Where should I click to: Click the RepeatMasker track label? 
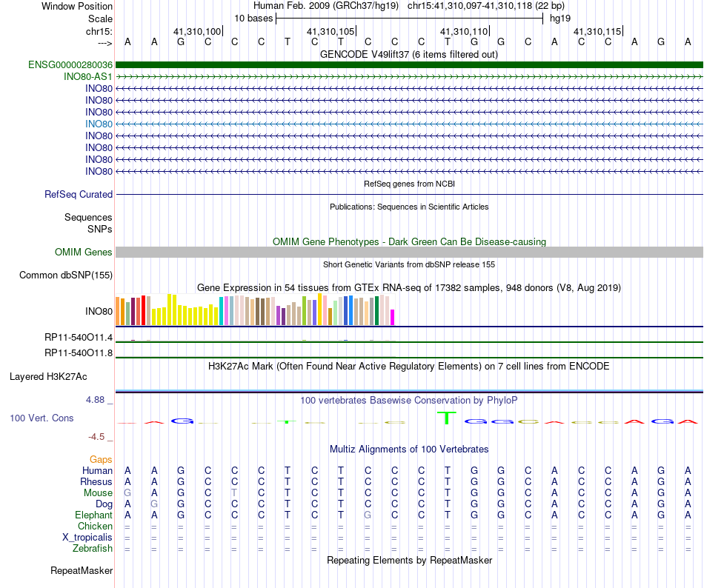[x=82, y=570]
